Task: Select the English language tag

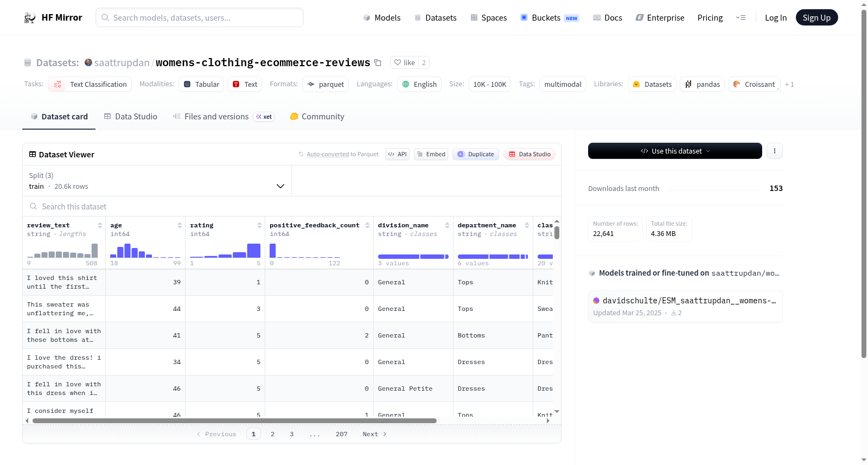Action: click(x=419, y=84)
